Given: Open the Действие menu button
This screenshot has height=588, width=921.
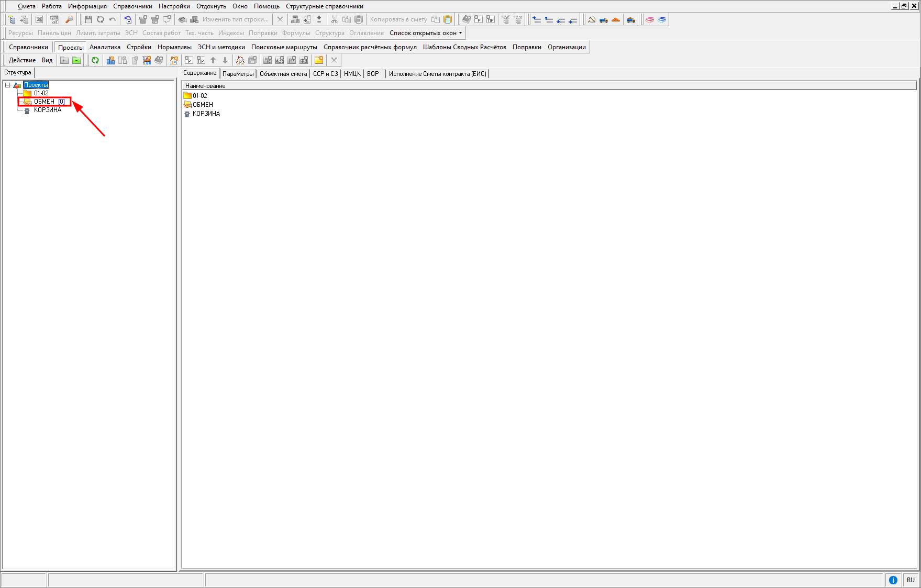Looking at the screenshot, I should point(23,60).
